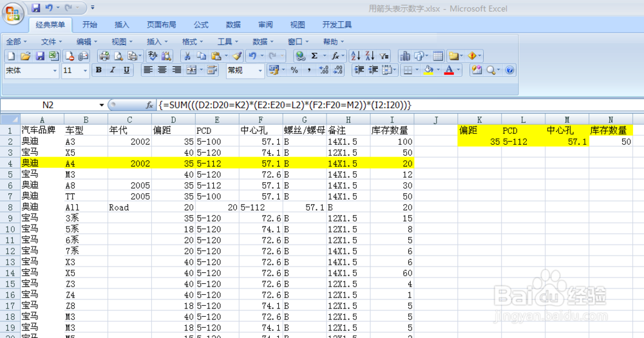Viewport: 644px width, 338px height.
Task: Decrease decimal places
Action: [338, 70]
